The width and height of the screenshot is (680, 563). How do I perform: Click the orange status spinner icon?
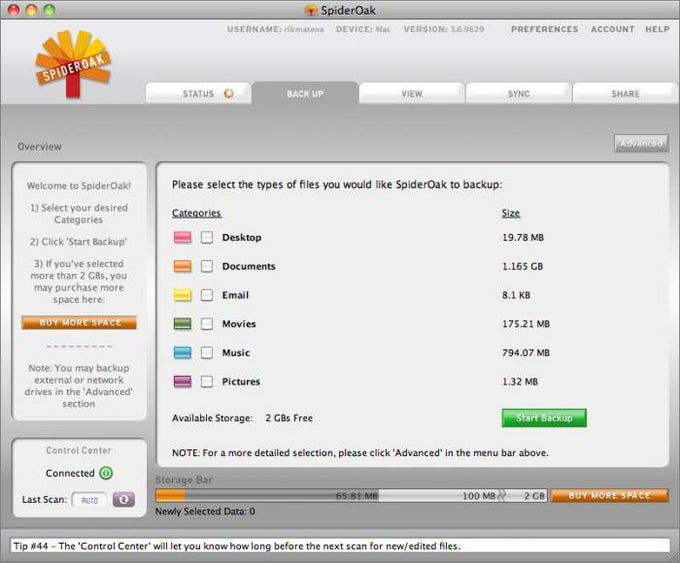[x=229, y=93]
